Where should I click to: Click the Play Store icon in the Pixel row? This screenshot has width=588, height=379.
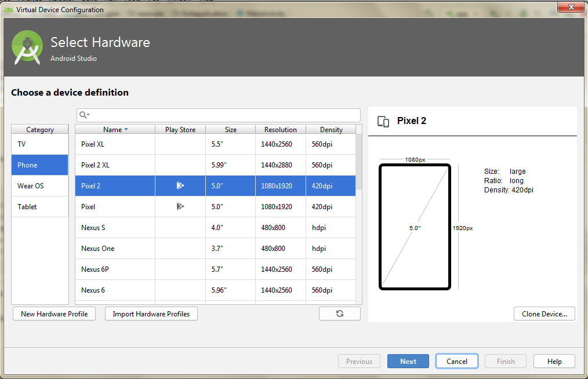pyautogui.click(x=180, y=206)
